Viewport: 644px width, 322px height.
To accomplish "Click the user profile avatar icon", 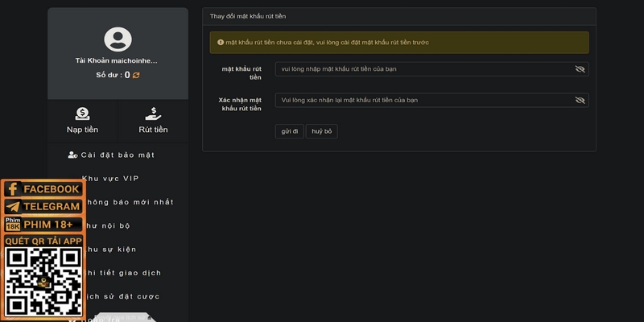I will (x=118, y=38).
